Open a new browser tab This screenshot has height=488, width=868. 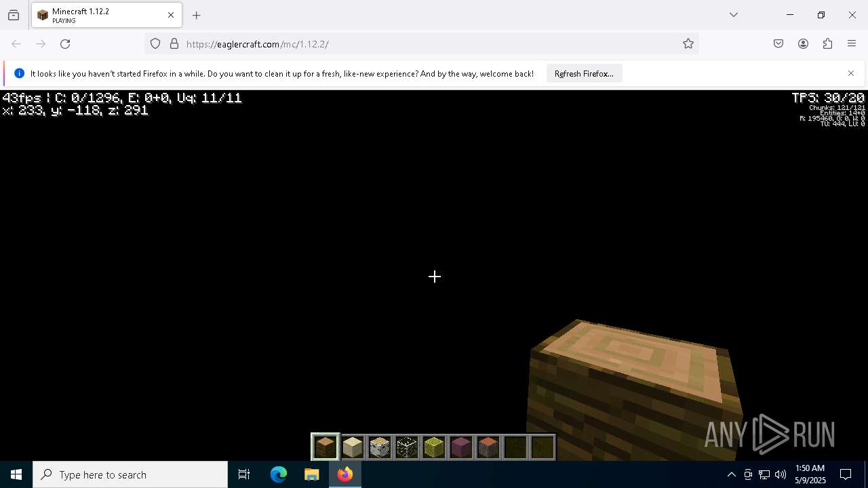pos(197,15)
